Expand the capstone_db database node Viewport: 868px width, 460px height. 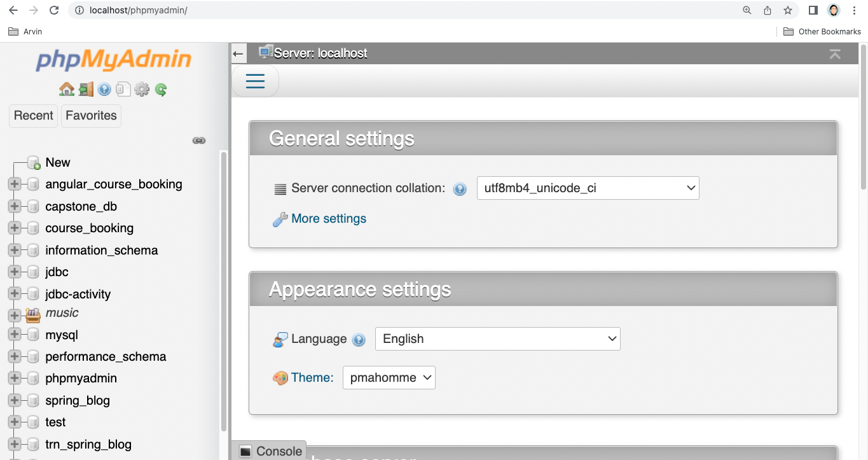coord(14,207)
